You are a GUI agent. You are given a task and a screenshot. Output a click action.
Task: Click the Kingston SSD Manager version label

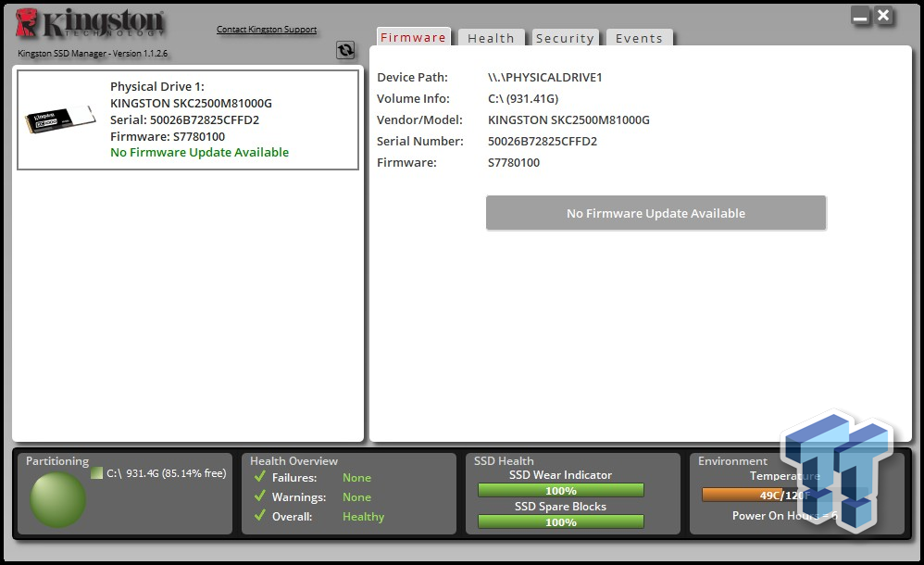pos(93,53)
